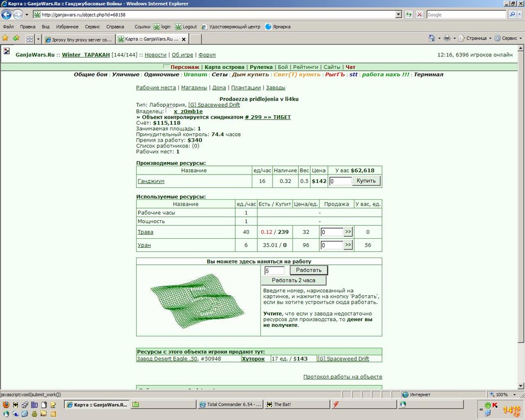Open the Print dropdown arrow
Viewport: 525px width, 420px height.
click(454, 38)
